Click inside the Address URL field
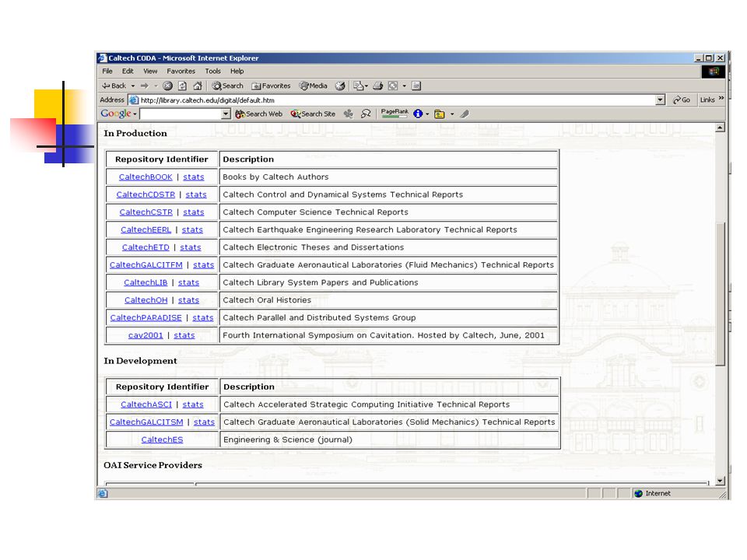This screenshot has width=747, height=560. click(x=398, y=100)
